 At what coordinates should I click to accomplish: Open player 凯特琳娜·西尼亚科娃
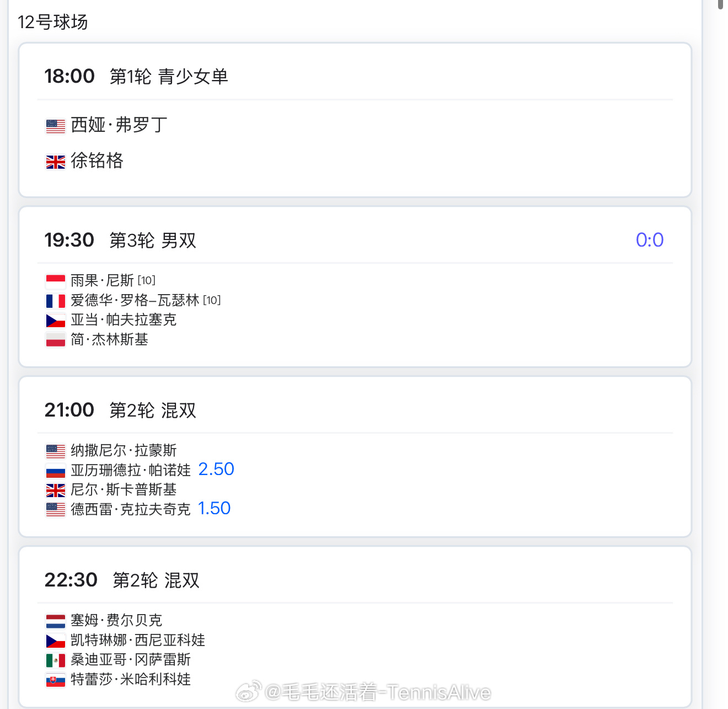[x=138, y=640]
